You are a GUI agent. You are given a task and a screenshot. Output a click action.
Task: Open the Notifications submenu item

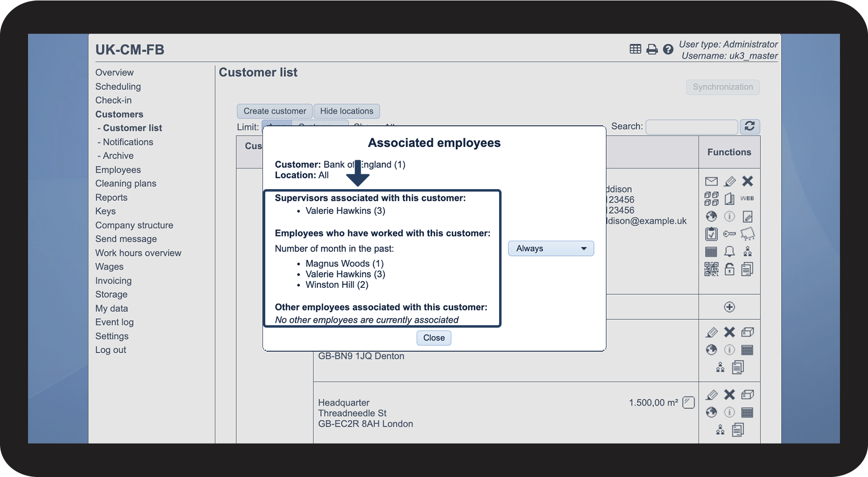128,142
